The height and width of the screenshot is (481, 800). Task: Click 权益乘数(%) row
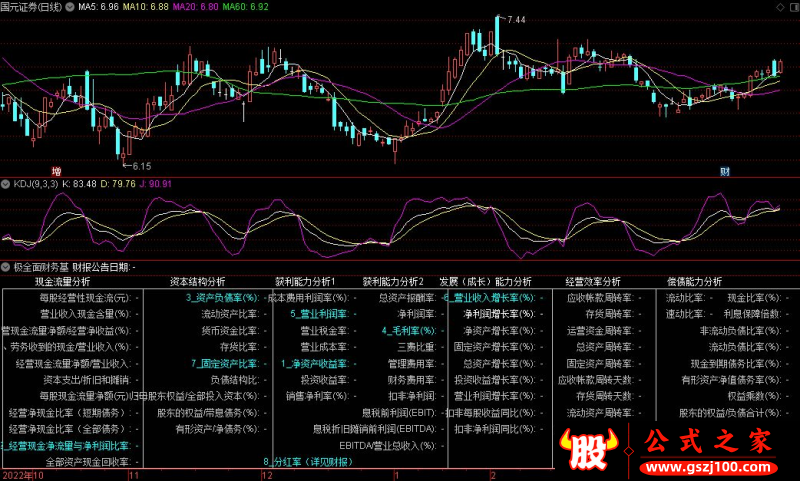(755, 397)
